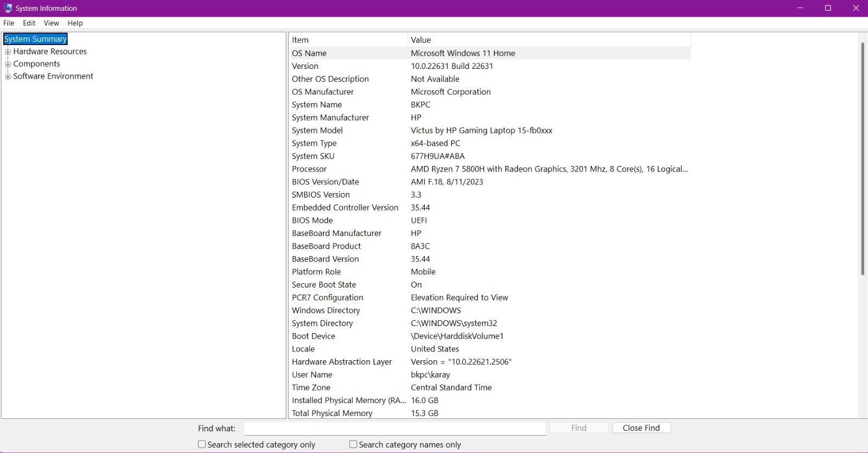Open the Edit menu
The image size is (868, 453).
[29, 23]
